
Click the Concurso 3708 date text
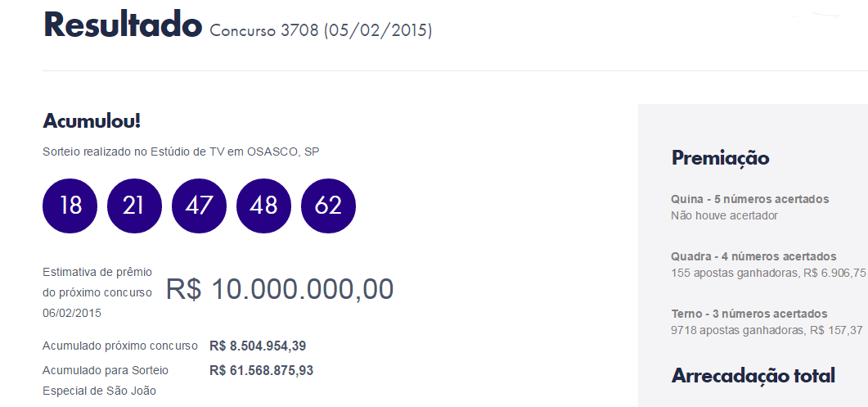tap(321, 30)
